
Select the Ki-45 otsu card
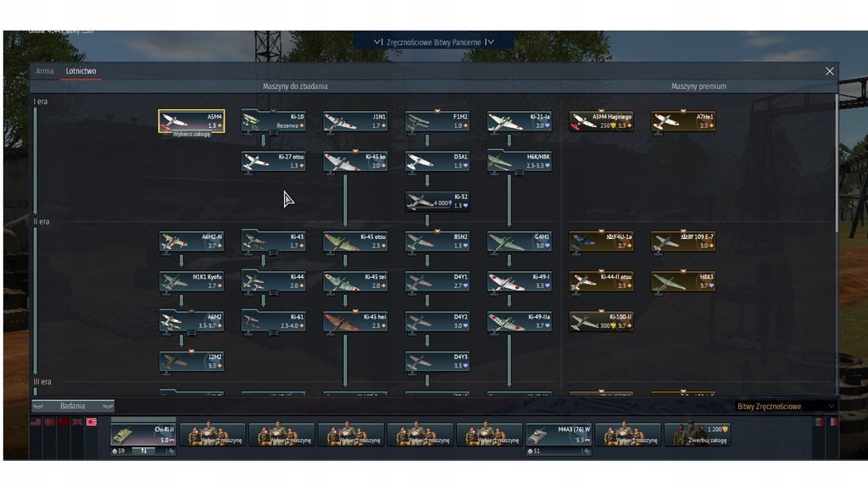tap(355, 241)
